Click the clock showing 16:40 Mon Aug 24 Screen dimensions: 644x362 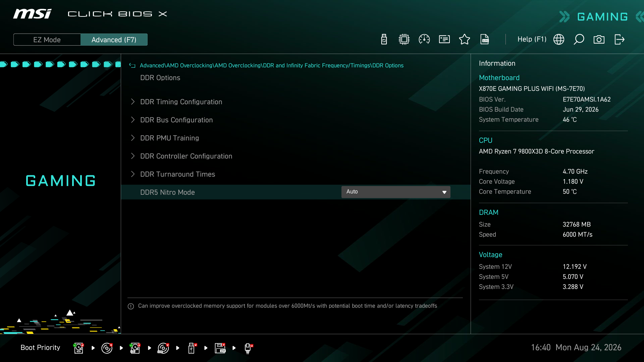576,348
